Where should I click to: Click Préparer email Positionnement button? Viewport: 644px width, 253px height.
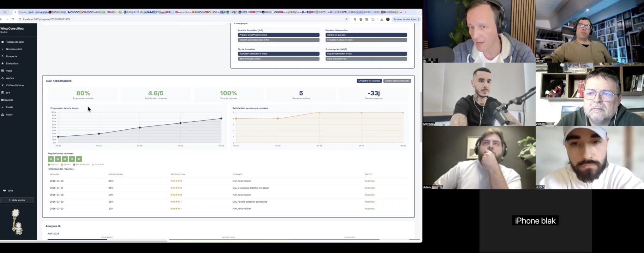pyautogui.click(x=278, y=35)
